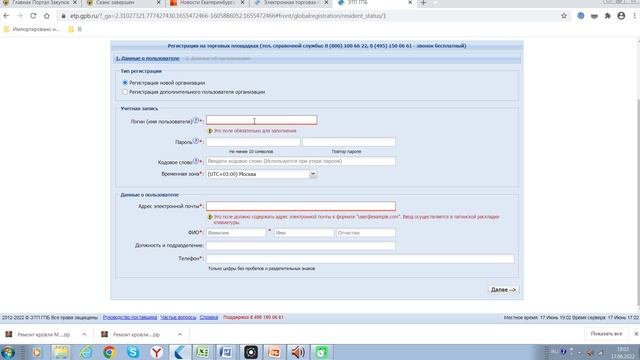Open the Chrome profile avatar icon
Screen dimensions: 640x360
pos(621,16)
